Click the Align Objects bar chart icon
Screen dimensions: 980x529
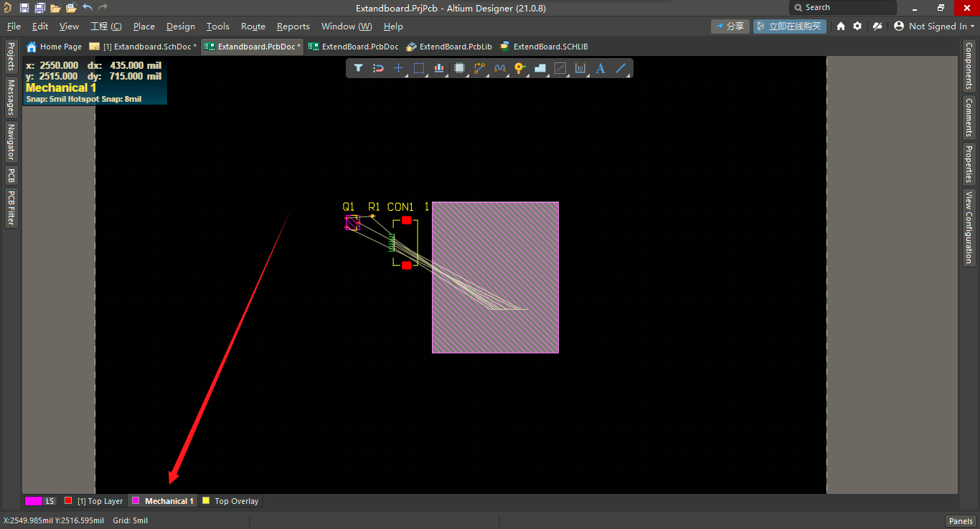(x=439, y=68)
